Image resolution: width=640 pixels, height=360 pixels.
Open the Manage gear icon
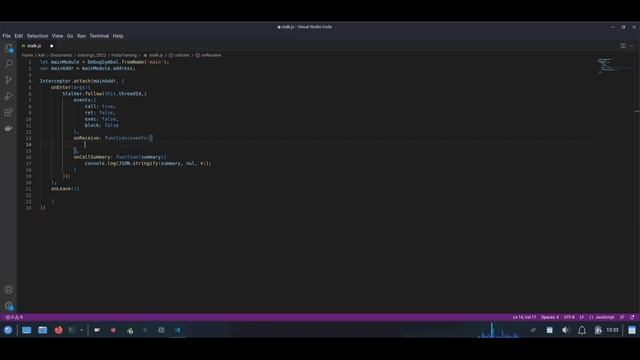click(9, 306)
